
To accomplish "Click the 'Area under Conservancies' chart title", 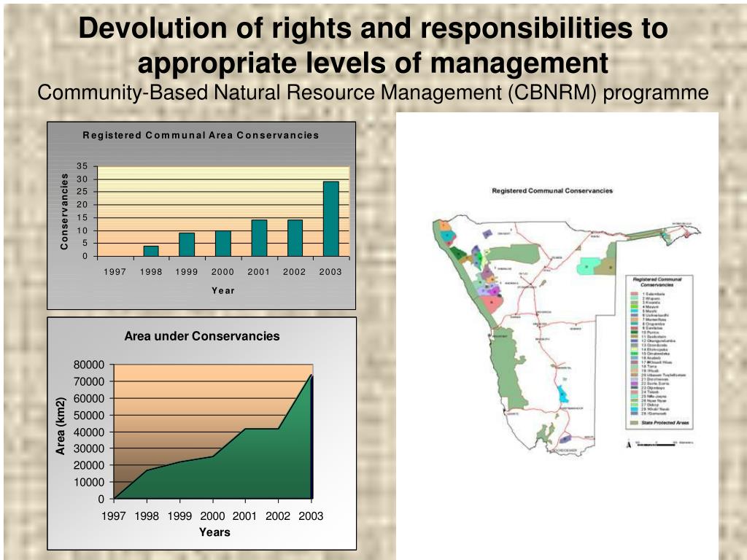I will tap(202, 336).
